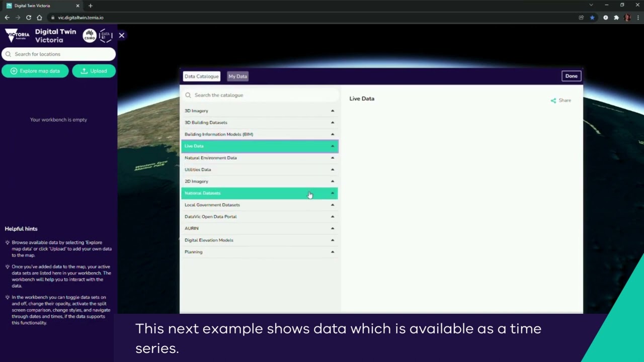Expand the DataVic Open Data Portal group
The width and height of the screenshot is (644, 362).
[x=260, y=217]
